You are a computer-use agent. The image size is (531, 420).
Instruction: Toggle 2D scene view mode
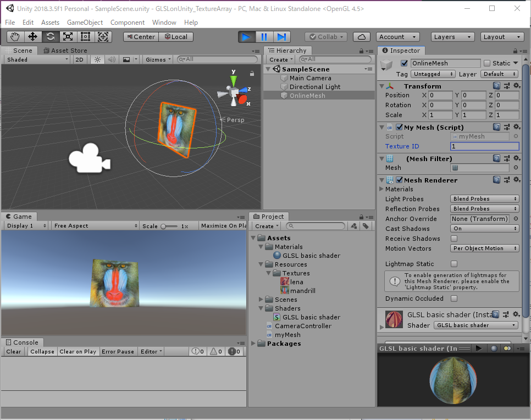pyautogui.click(x=79, y=59)
